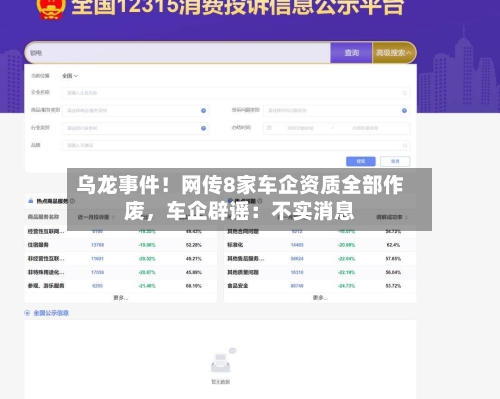Image resolution: width=500 pixels, height=399 pixels.
Task: Open the 行业类别 industry selector
Action: tap(136, 128)
